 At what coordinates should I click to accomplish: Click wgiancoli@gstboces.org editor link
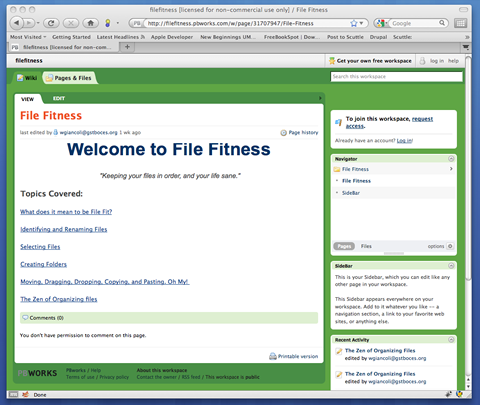point(88,132)
